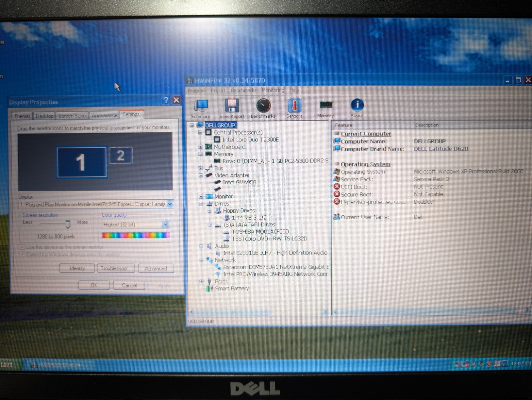This screenshot has width=532, height=400.
Task: Select monitor 1 in the arrangement preview
Action: [x=82, y=162]
